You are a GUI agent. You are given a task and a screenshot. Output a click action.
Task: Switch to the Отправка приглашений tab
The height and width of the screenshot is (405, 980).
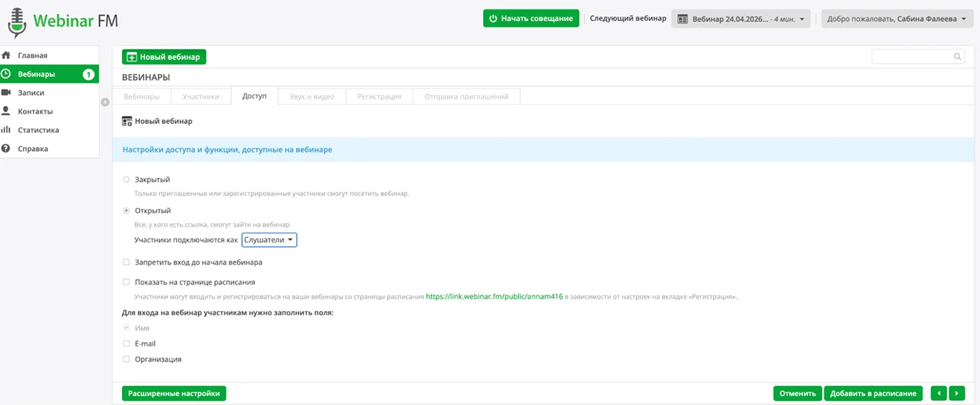[x=466, y=97]
